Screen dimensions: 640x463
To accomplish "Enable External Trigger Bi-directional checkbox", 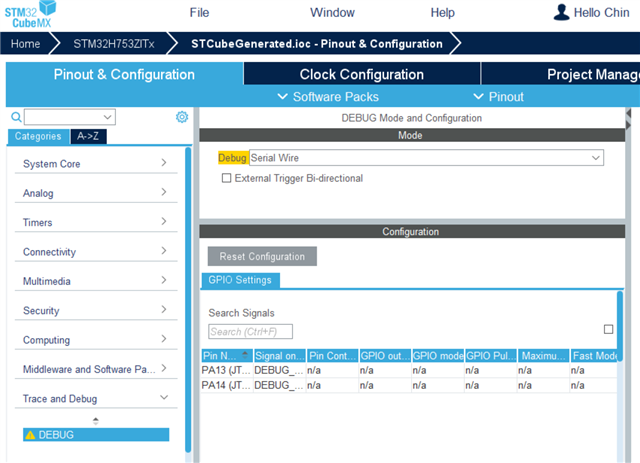I will click(226, 178).
